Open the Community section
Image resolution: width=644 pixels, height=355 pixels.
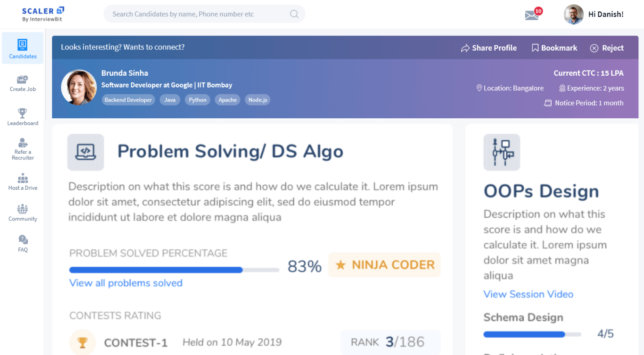tap(23, 213)
